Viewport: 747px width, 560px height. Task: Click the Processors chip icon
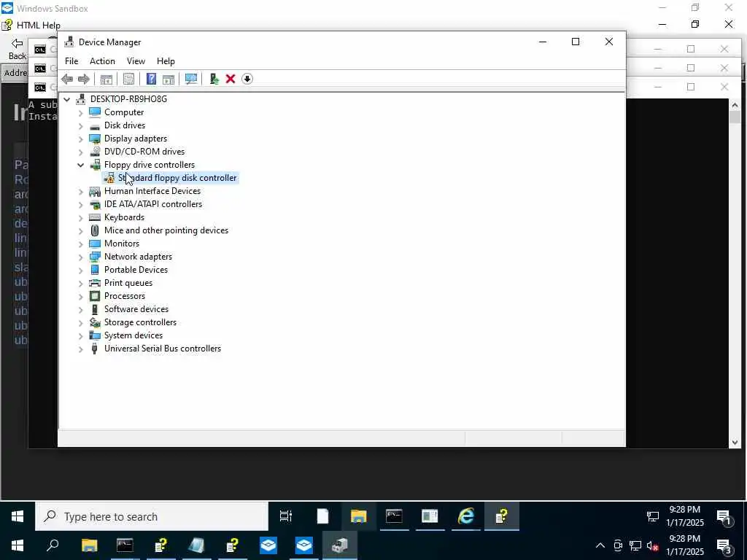[95, 296]
